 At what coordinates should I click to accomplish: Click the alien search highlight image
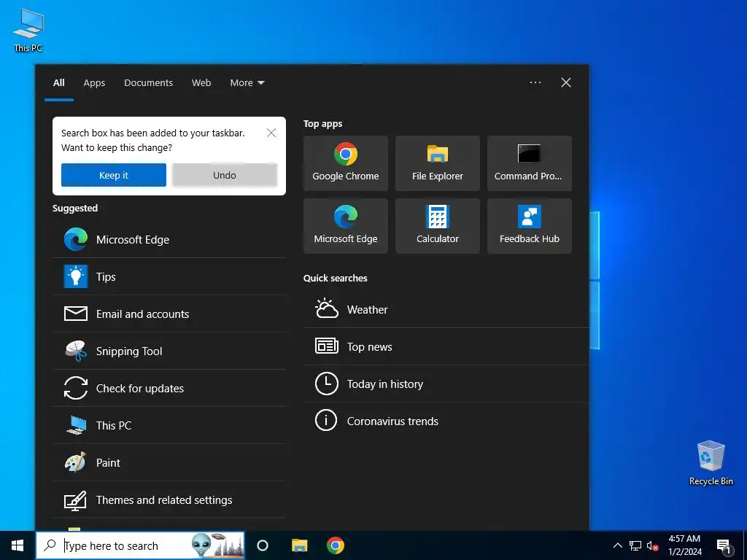[x=217, y=545]
